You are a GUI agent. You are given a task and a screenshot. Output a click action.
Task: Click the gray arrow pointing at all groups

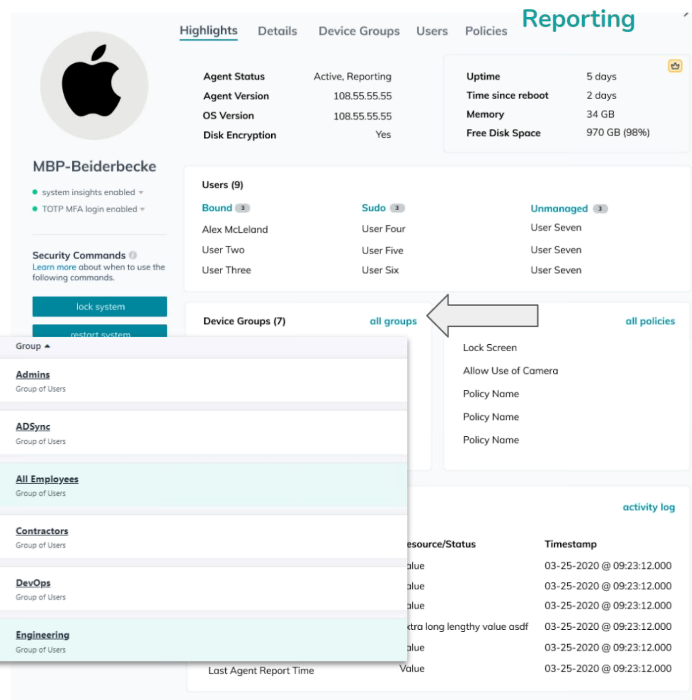[x=483, y=316]
